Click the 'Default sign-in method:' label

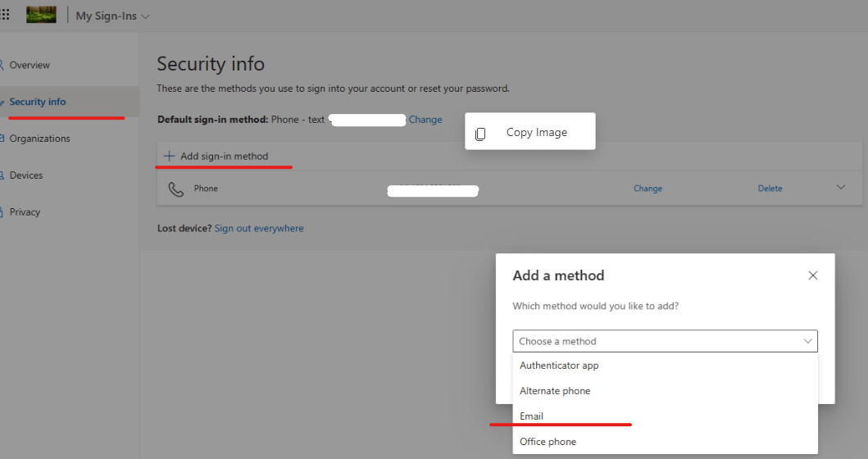(212, 120)
